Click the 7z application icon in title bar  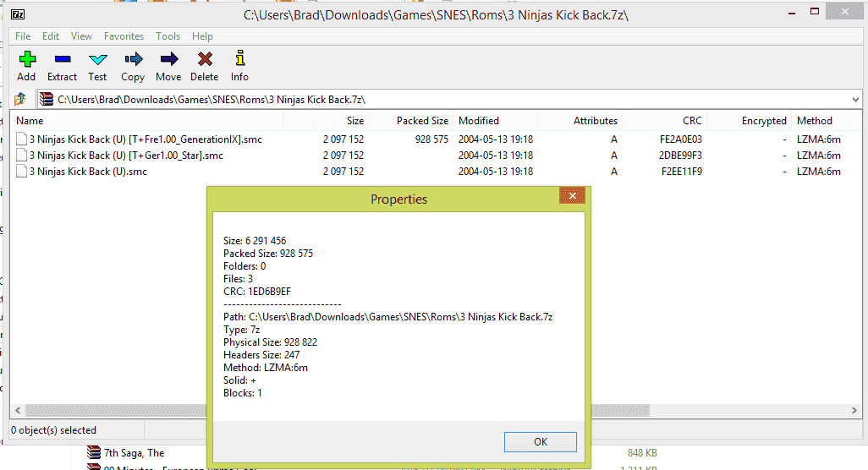click(x=18, y=14)
